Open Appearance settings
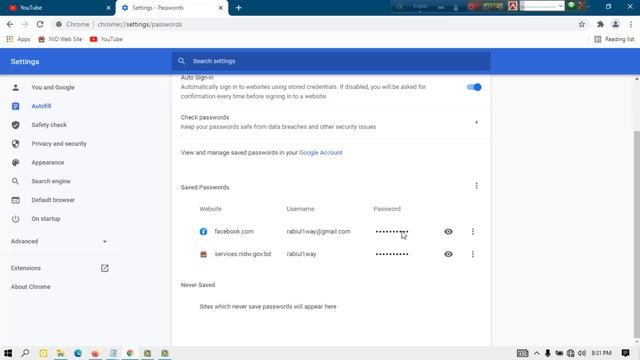640x360 pixels. [48, 162]
